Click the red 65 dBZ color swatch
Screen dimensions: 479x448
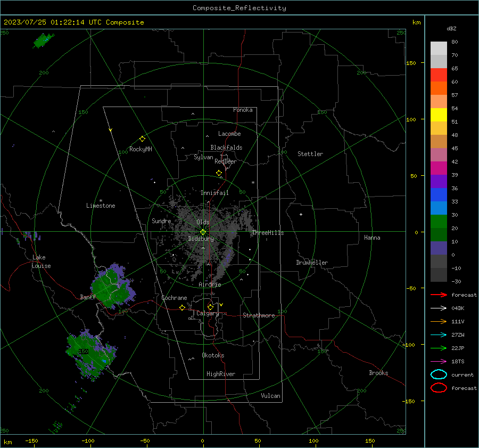pos(439,75)
